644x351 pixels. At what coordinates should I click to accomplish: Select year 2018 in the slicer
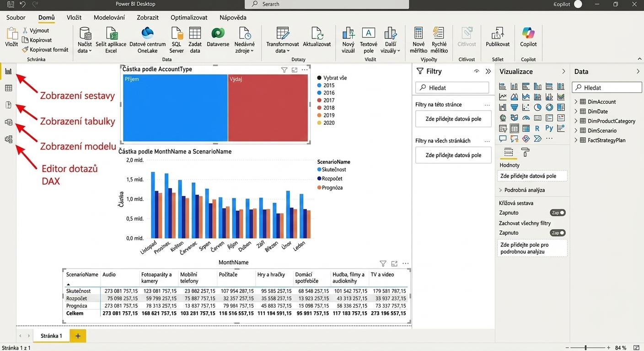[326, 108]
